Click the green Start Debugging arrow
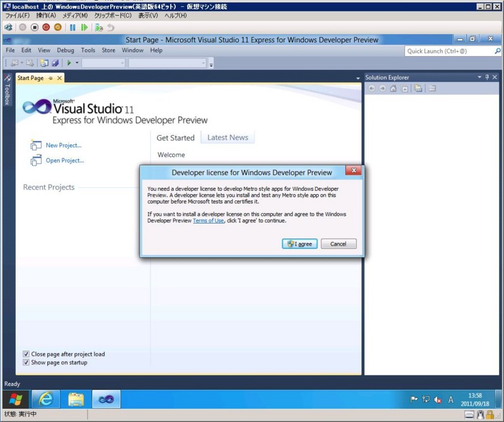504x422 pixels. tap(69, 63)
